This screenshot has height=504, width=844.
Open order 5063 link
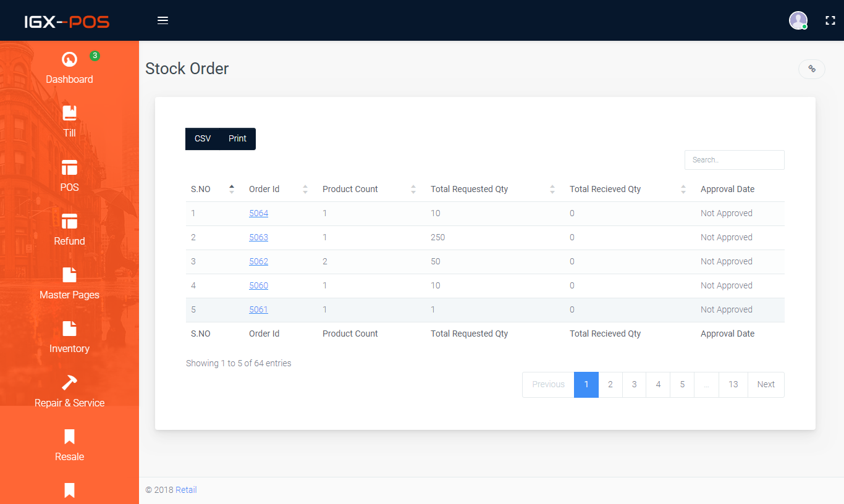pyautogui.click(x=258, y=237)
